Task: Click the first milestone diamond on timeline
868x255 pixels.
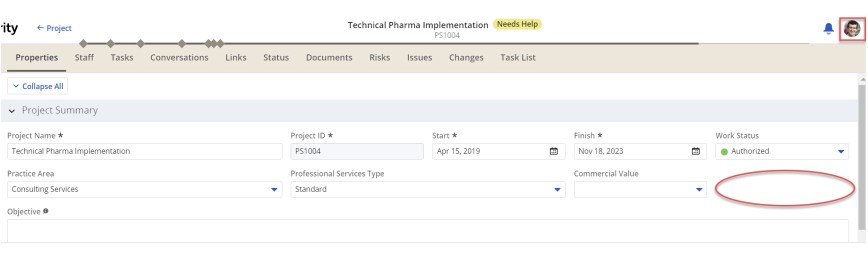Action: click(x=83, y=43)
